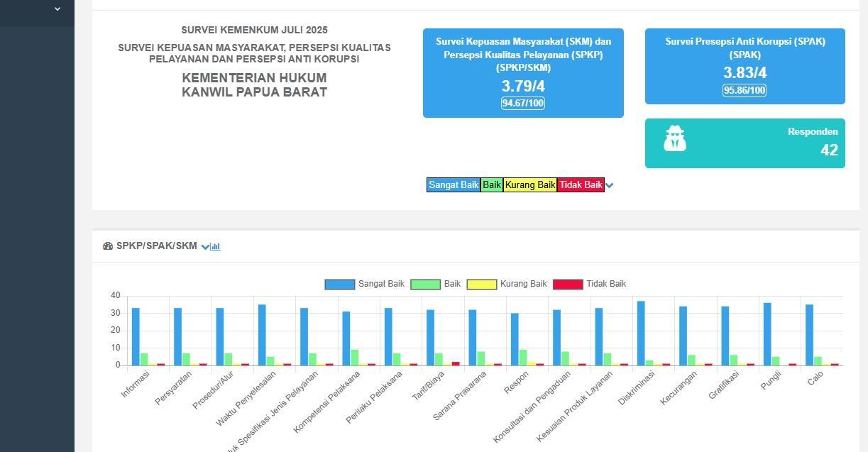Click the red Tidak Baik badge

click(x=581, y=184)
